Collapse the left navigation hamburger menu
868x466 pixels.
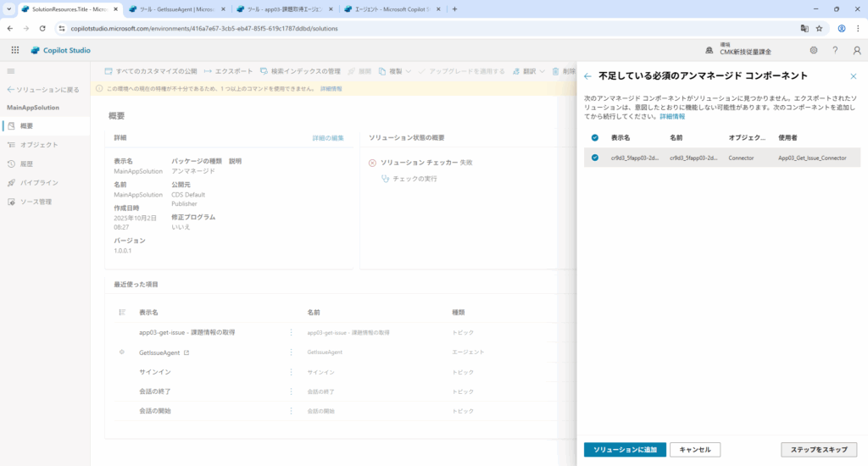coord(11,71)
